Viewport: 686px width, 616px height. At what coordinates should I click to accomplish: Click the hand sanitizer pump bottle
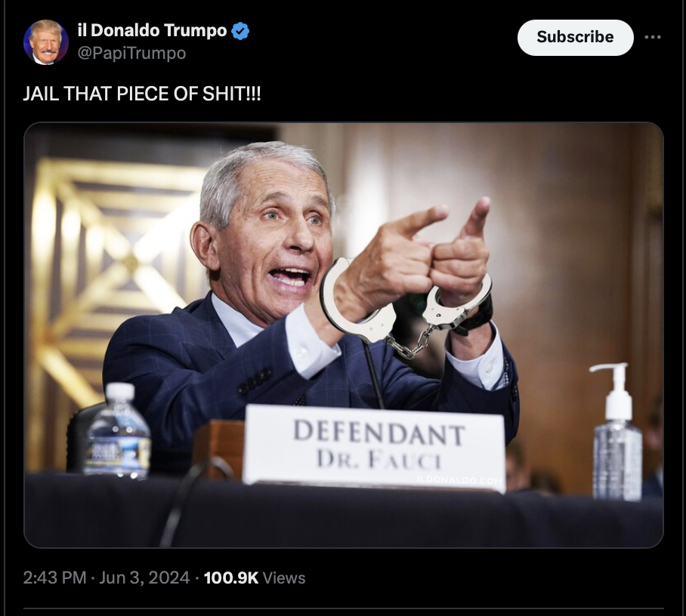tap(616, 432)
